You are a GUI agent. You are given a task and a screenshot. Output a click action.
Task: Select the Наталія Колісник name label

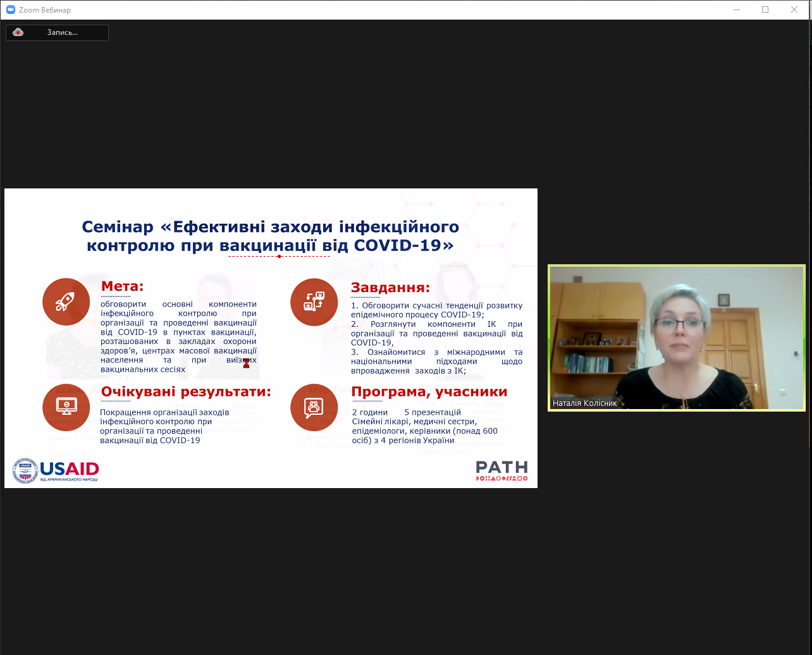[584, 403]
